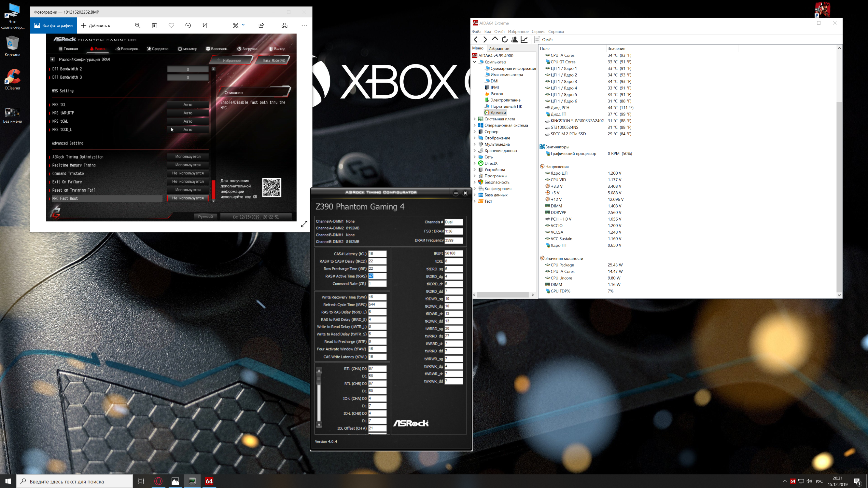Open the Сервис menu in AIDA64

(538, 32)
